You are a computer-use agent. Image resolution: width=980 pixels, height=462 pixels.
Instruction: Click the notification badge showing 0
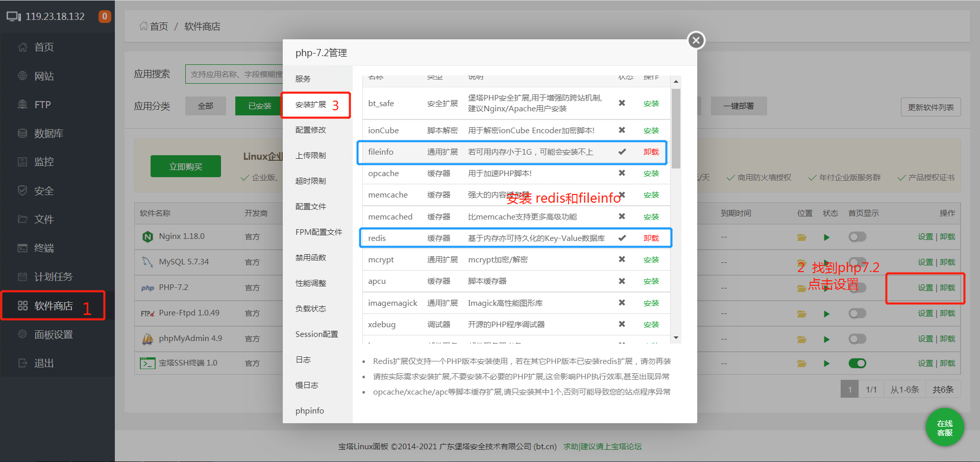tap(105, 16)
